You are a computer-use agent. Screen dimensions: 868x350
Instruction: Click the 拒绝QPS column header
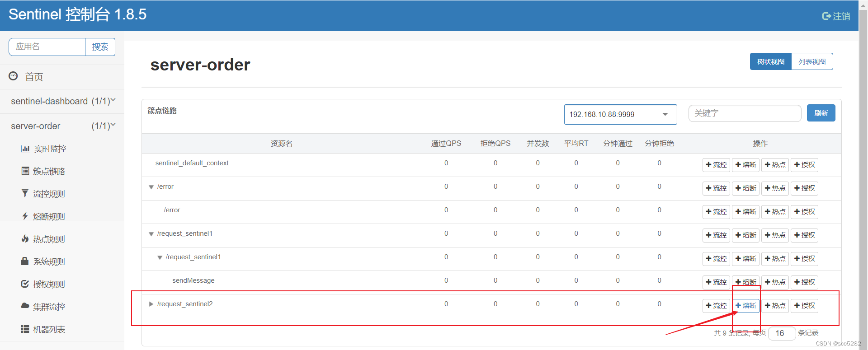coord(495,143)
